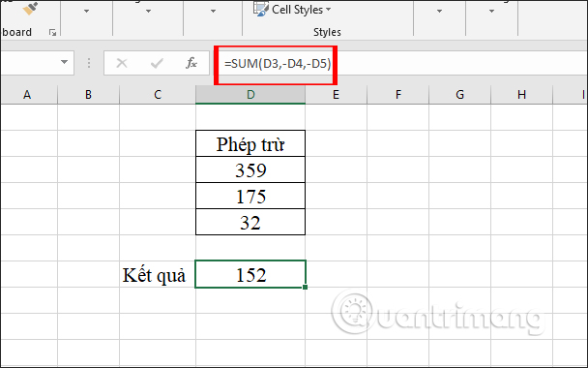The image size is (588, 368).
Task: Open the ribbon dropdown arrow nearest the clipboard group
Action: tap(87, 11)
